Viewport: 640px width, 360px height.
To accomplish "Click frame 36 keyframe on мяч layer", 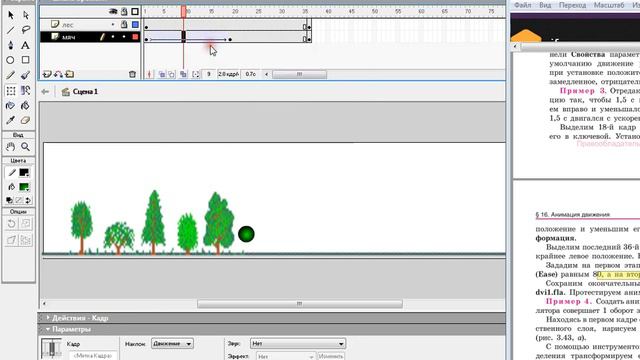I will [309, 39].
